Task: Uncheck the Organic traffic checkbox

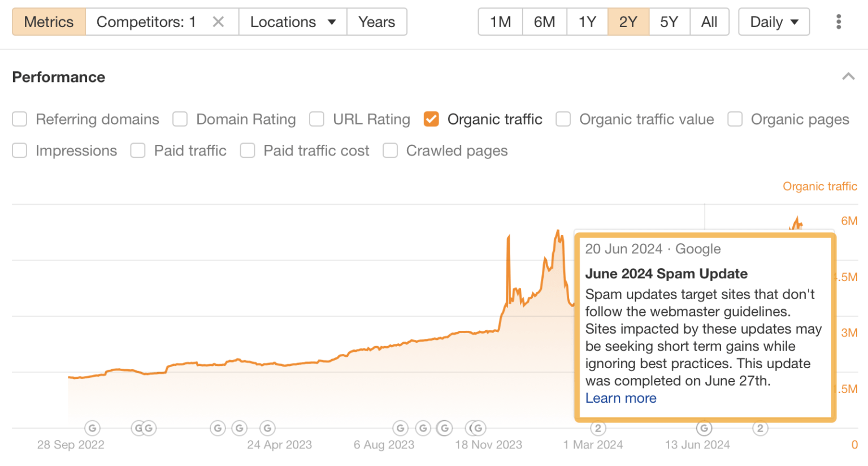Action: 431,119
